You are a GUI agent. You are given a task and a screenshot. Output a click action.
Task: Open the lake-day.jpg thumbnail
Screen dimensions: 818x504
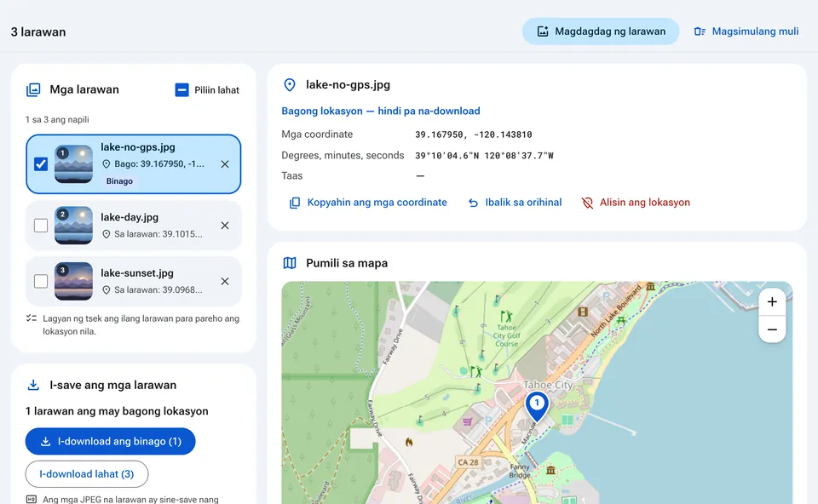pyautogui.click(x=73, y=226)
